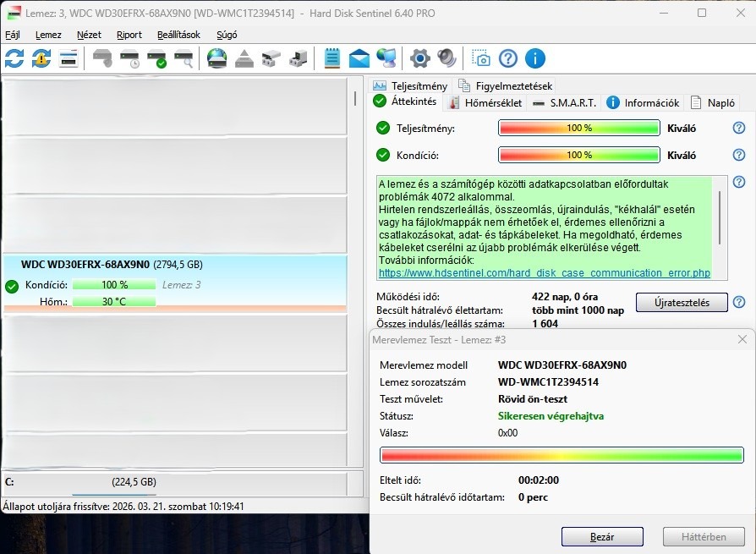Click the refresh icon with yellow warning sign
Viewport: 756px width, 554px height.
click(41, 58)
